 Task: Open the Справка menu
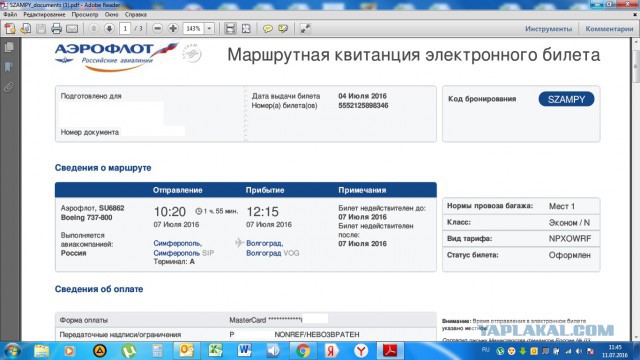point(136,14)
